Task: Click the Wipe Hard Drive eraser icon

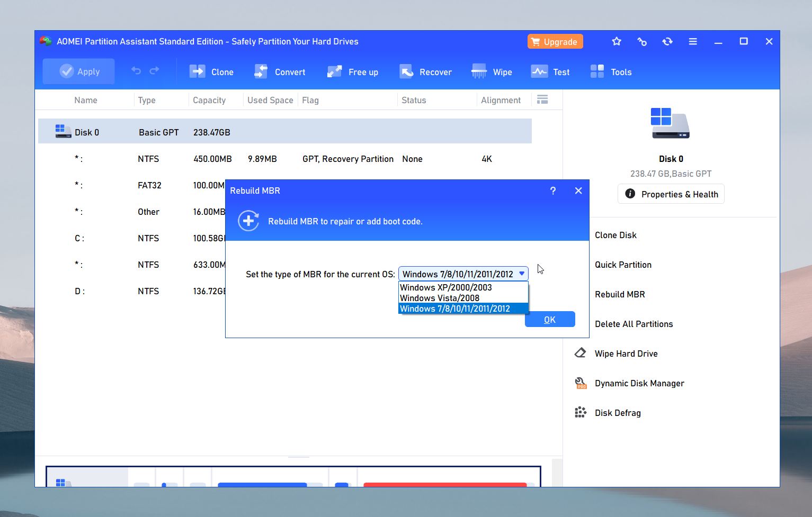Action: [x=581, y=353]
